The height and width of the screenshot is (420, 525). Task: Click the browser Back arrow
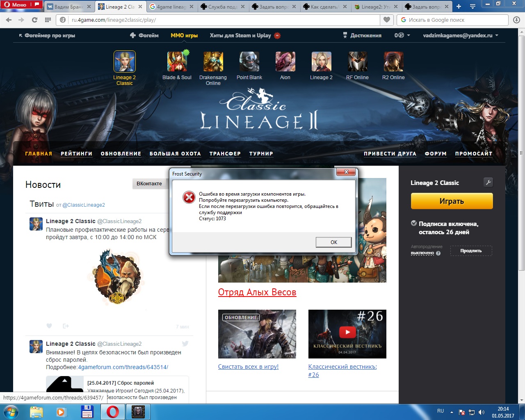tap(9, 20)
